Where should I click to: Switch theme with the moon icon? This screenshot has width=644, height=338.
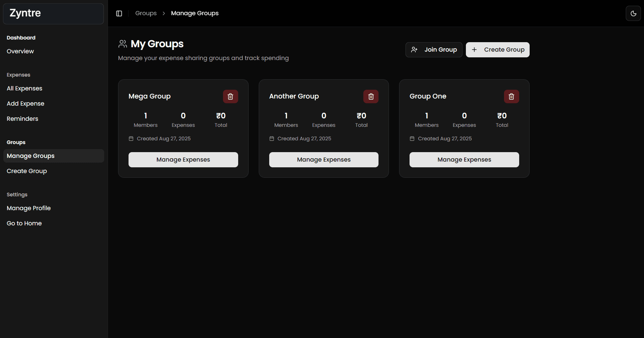coord(633,13)
